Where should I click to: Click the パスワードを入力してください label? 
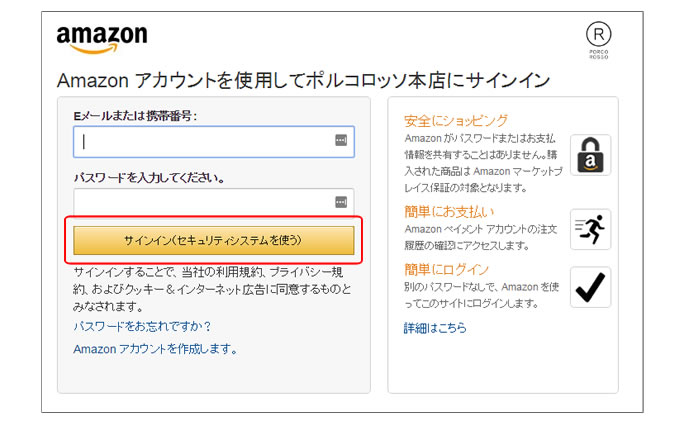pyautogui.click(x=148, y=178)
